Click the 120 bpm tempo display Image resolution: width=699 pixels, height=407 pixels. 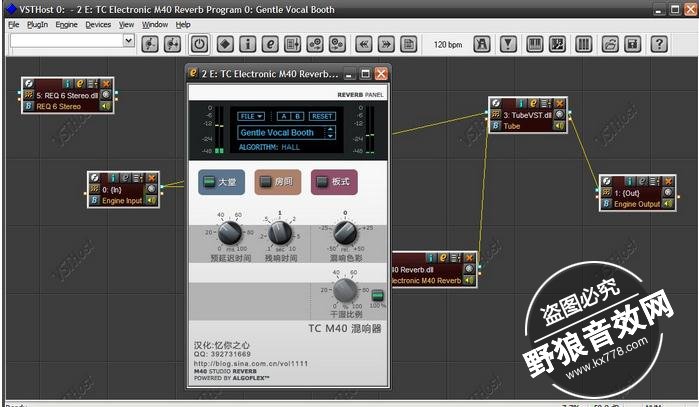click(x=448, y=45)
